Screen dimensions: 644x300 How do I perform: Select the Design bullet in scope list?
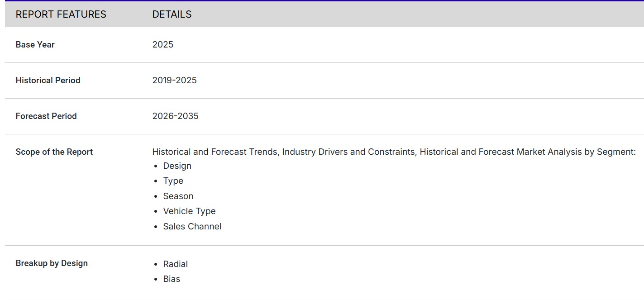pos(177,166)
